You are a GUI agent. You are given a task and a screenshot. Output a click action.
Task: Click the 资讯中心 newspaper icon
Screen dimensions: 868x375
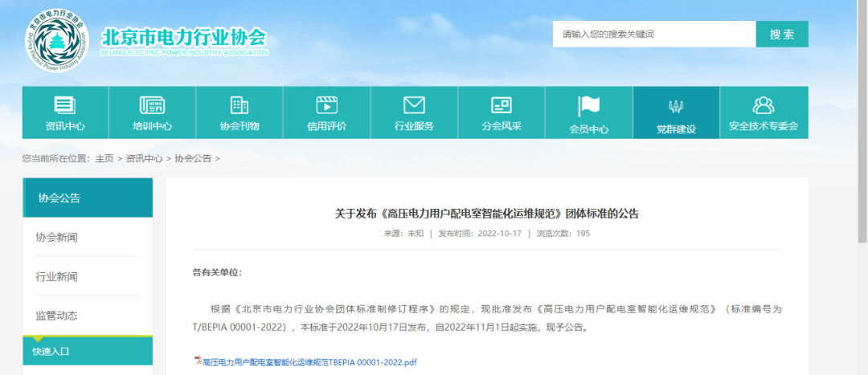coord(64,105)
